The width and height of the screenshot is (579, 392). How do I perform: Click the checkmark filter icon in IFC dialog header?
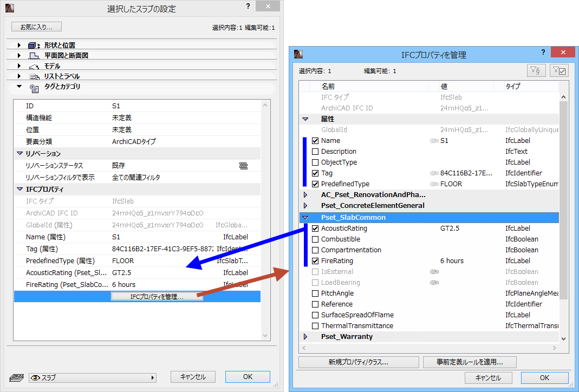[559, 70]
